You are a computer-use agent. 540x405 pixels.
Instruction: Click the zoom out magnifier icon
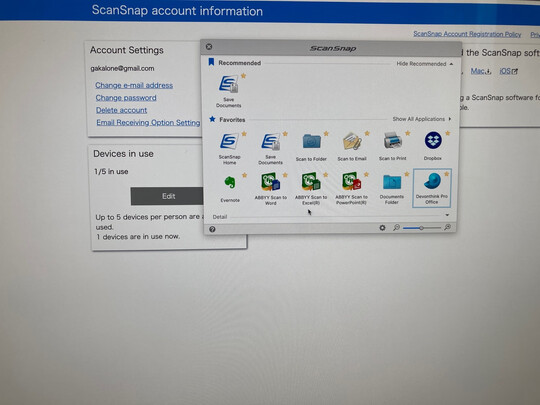pyautogui.click(x=396, y=228)
